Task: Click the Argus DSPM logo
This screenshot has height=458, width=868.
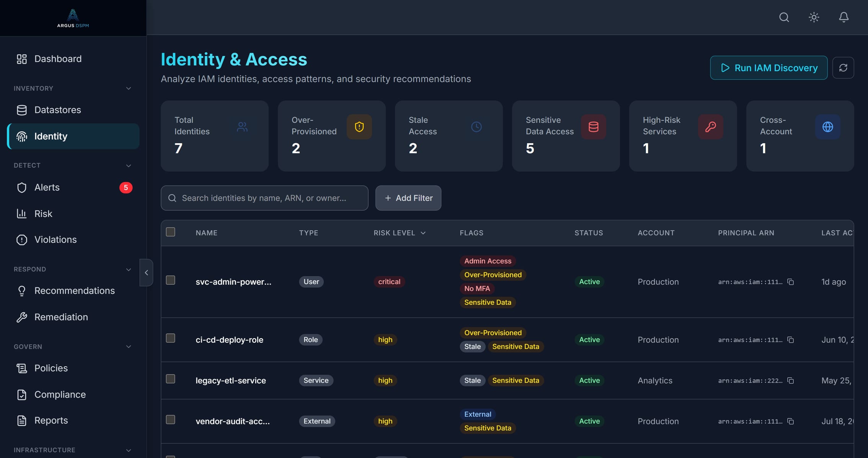Action: coord(73,18)
